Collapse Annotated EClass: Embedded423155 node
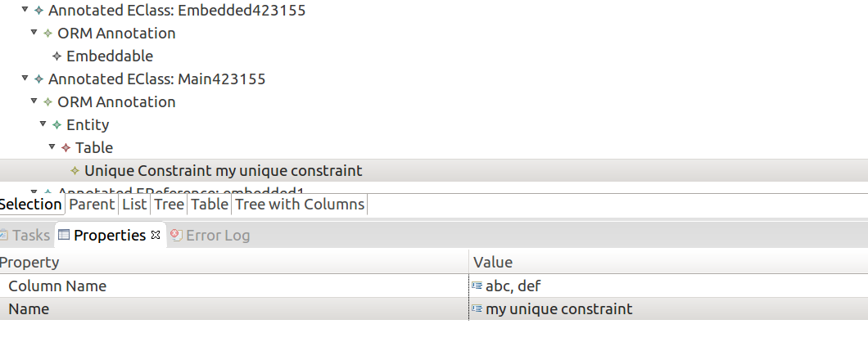The width and height of the screenshot is (868, 342). [x=25, y=9]
